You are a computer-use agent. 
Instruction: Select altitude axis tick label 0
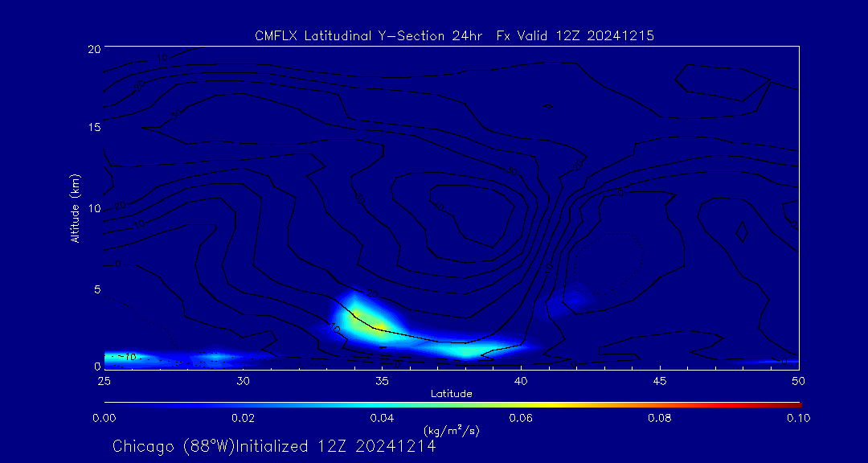[96, 366]
